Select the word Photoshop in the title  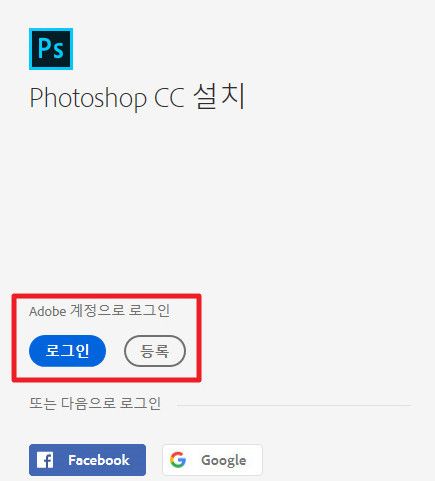(88, 99)
